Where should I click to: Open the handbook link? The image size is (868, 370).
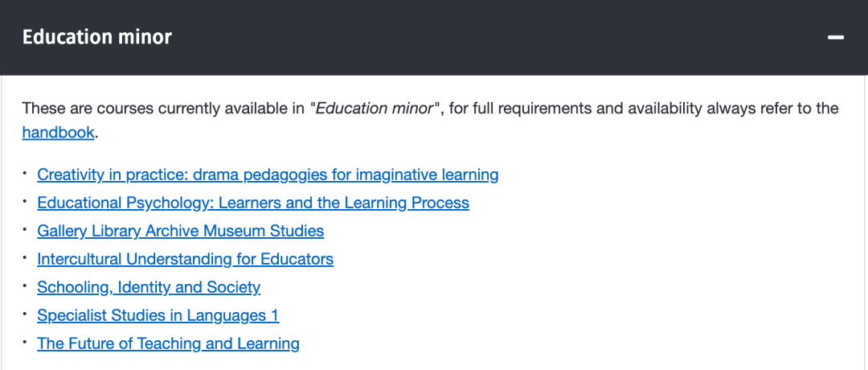click(x=58, y=133)
